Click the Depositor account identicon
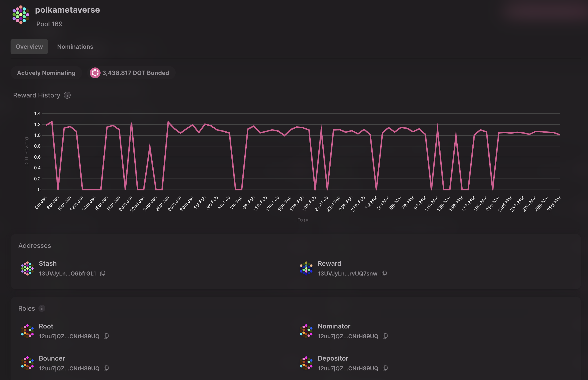Viewport: 588px width, 380px height. pos(306,363)
